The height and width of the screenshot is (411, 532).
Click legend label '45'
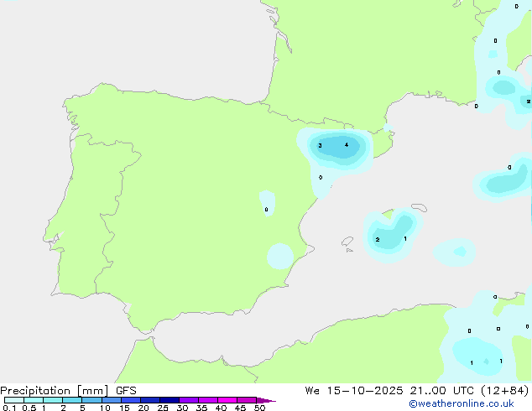point(240,408)
